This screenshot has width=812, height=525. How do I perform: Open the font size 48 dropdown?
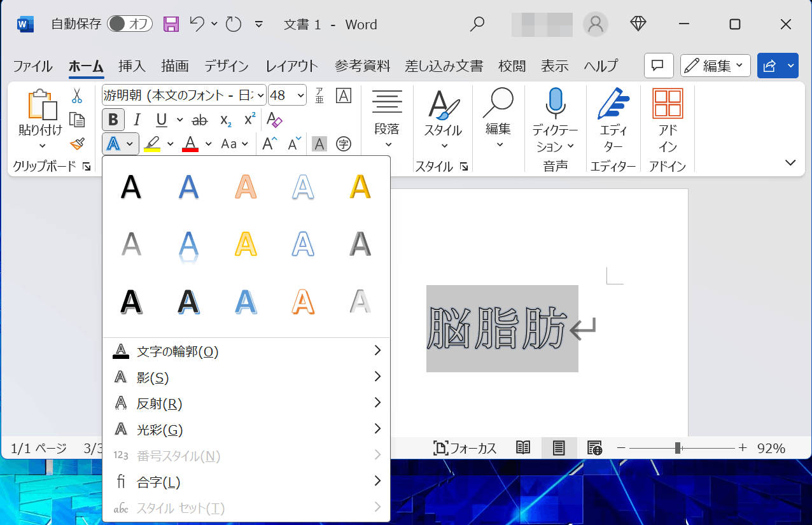[x=300, y=96]
